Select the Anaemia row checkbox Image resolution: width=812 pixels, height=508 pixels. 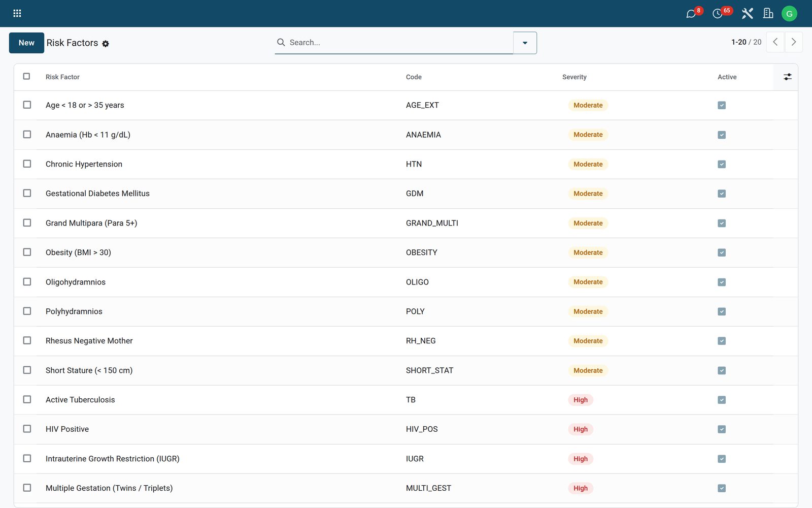coord(27,134)
